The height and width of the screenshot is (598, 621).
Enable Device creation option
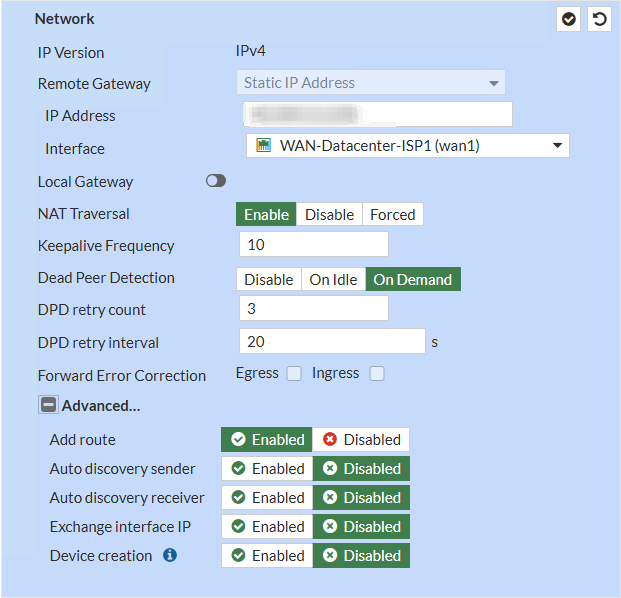[267, 556]
